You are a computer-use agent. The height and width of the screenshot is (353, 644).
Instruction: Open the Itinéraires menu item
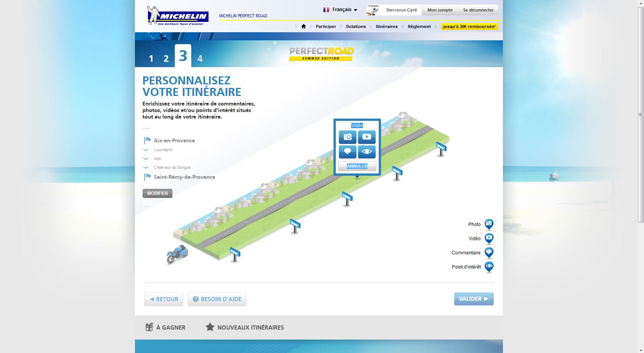[x=387, y=26]
